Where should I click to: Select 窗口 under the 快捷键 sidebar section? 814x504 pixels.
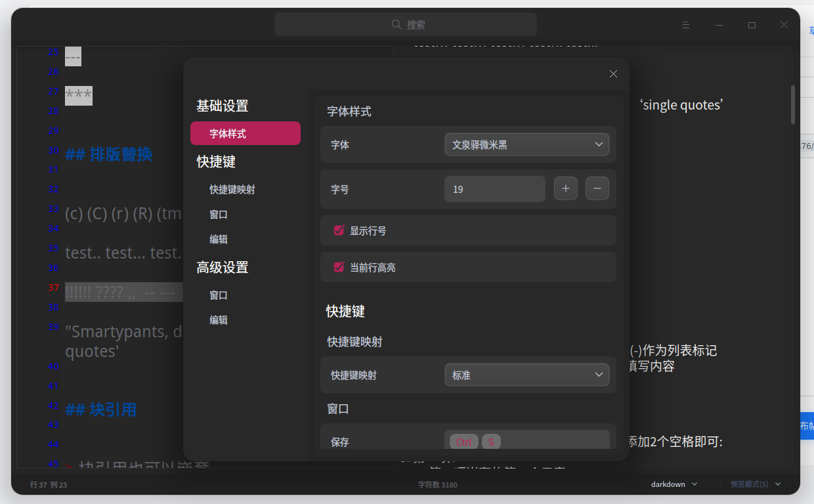(219, 215)
